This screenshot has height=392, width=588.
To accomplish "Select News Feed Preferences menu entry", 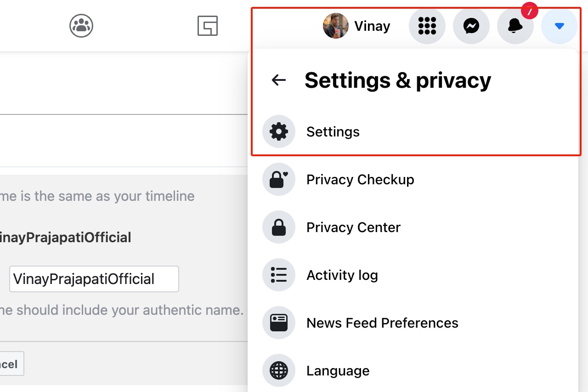I will tap(382, 323).
